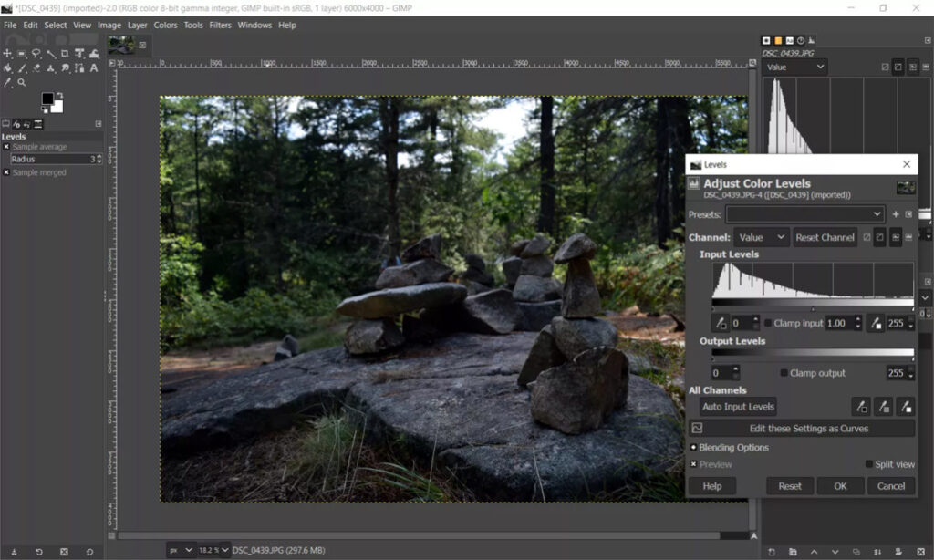Click the Radius field in Tool Options
Image resolution: width=934 pixels, height=560 pixels.
53,159
